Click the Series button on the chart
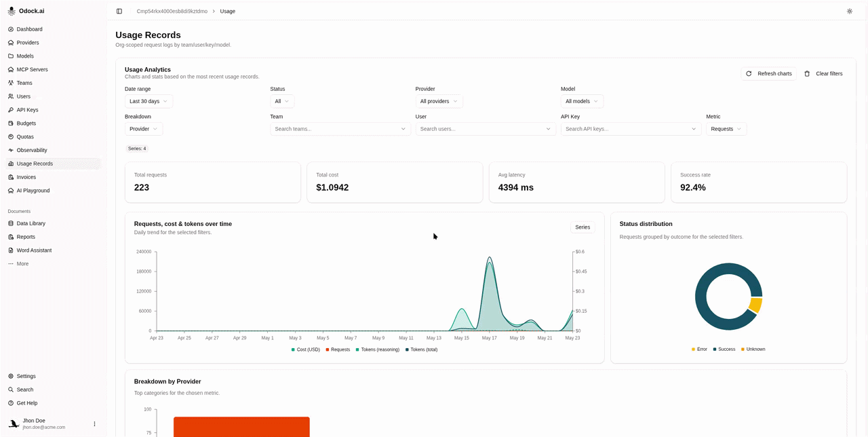 point(583,227)
